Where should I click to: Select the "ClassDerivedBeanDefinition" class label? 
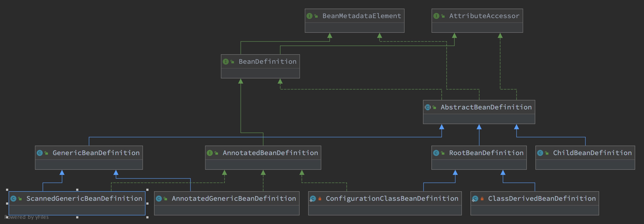coord(542,199)
